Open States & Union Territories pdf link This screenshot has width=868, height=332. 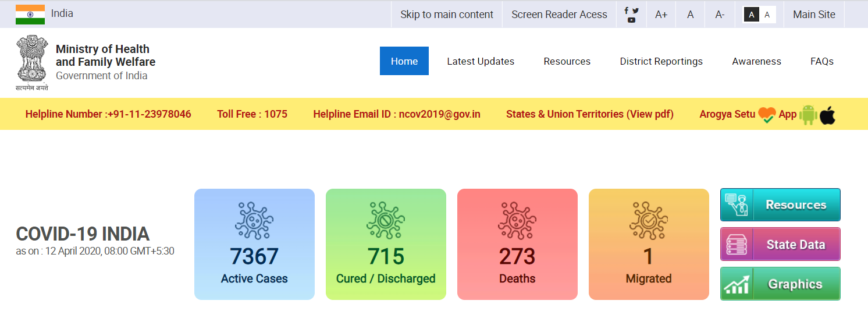(x=590, y=114)
